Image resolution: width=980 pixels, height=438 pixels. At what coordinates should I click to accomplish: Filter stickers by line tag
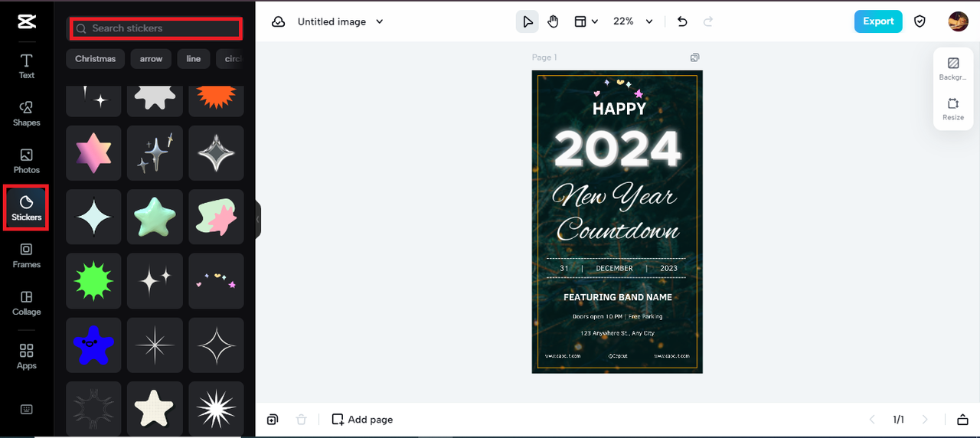(194, 59)
